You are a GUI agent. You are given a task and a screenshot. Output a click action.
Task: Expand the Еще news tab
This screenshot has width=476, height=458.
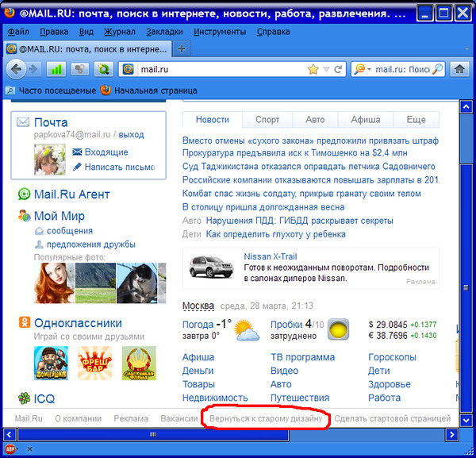(x=416, y=119)
